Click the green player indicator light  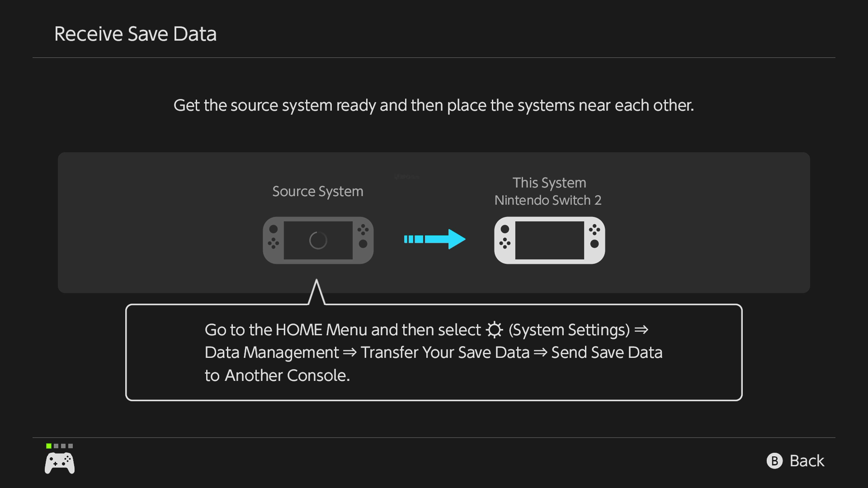click(x=49, y=446)
